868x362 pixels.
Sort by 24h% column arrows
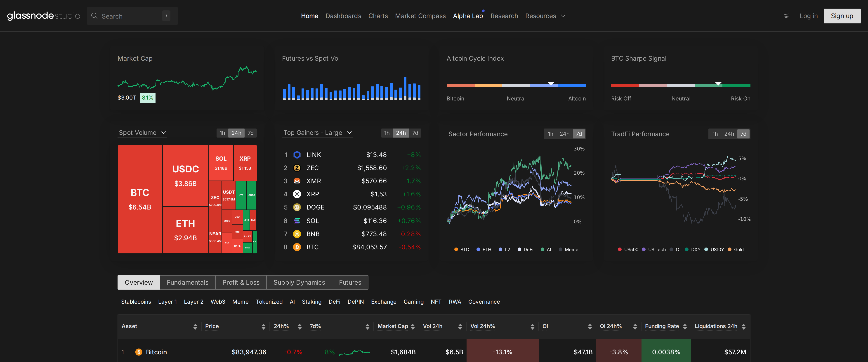pos(300,326)
